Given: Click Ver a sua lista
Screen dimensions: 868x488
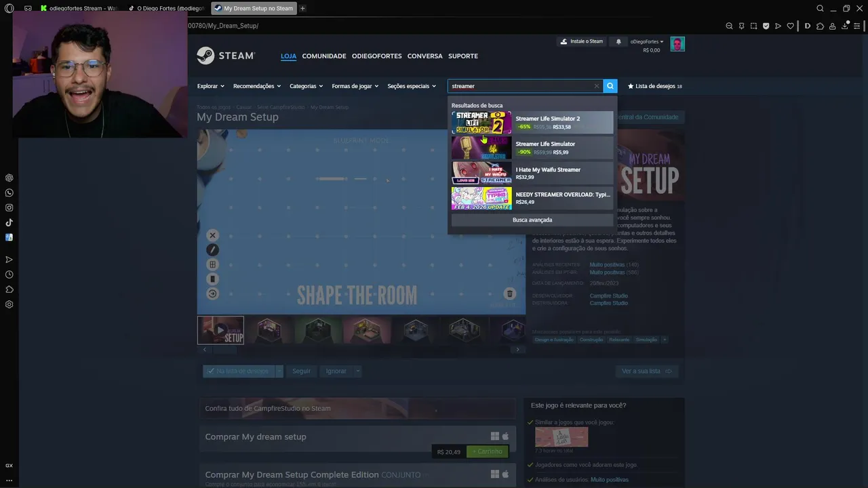Looking at the screenshot, I should pyautogui.click(x=646, y=371).
